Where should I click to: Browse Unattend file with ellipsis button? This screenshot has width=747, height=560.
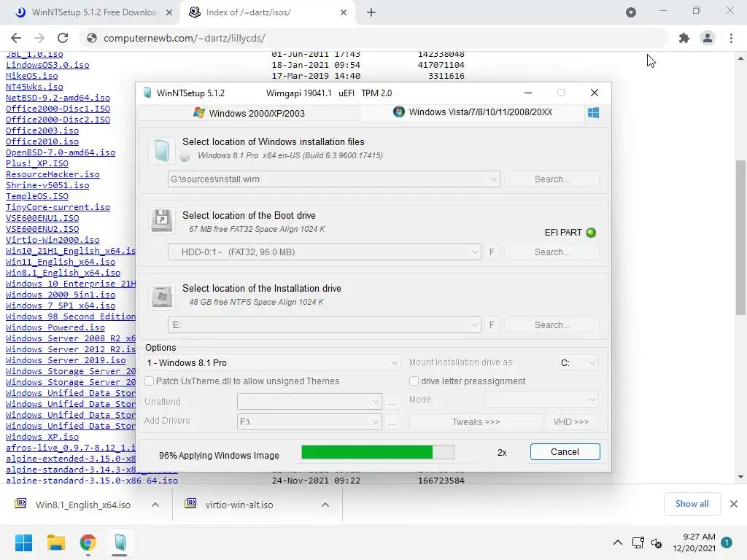[392, 402]
